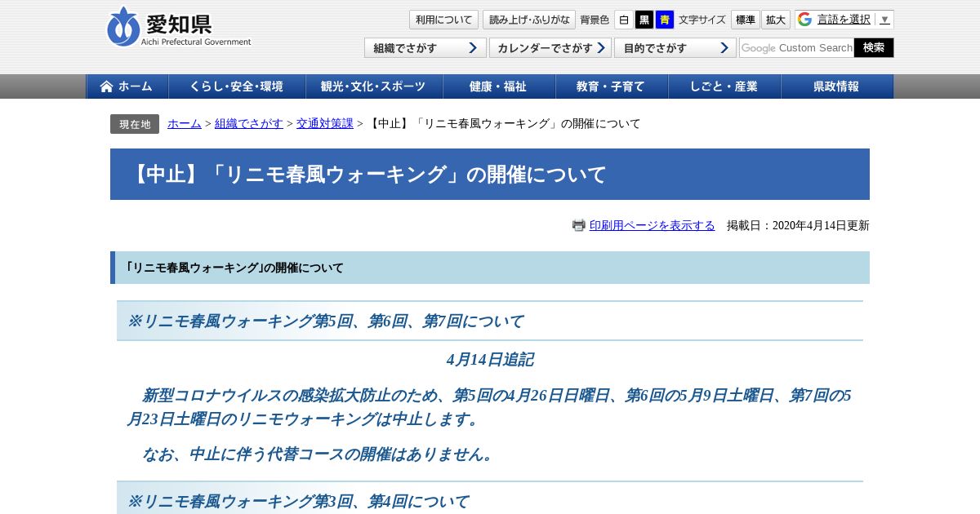
Task: Click the 検索 search button
Action: (874, 48)
